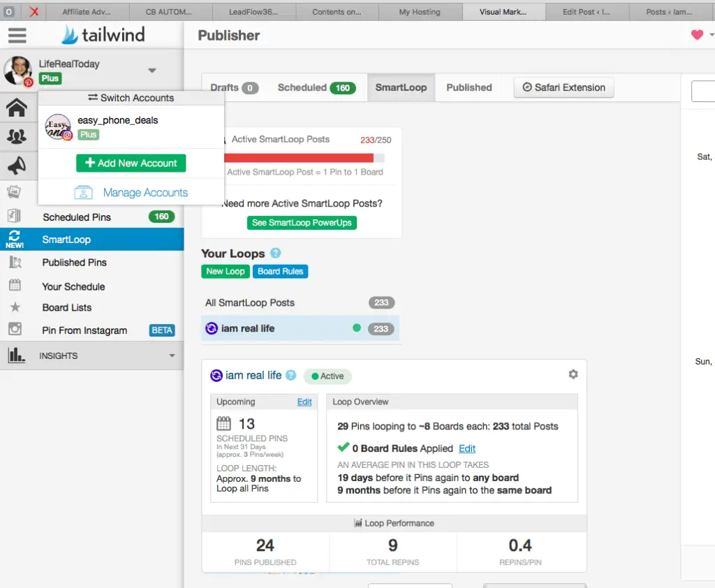Image resolution: width=715 pixels, height=588 pixels.
Task: Click the Upcoming calendar icon
Action: click(x=223, y=424)
